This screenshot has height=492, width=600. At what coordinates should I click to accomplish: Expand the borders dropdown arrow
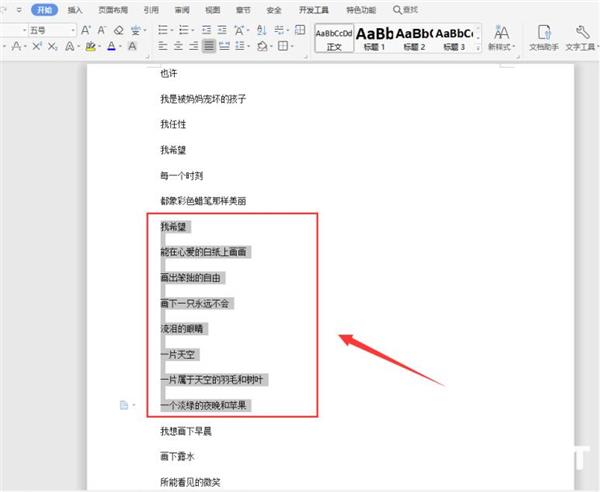(292, 47)
